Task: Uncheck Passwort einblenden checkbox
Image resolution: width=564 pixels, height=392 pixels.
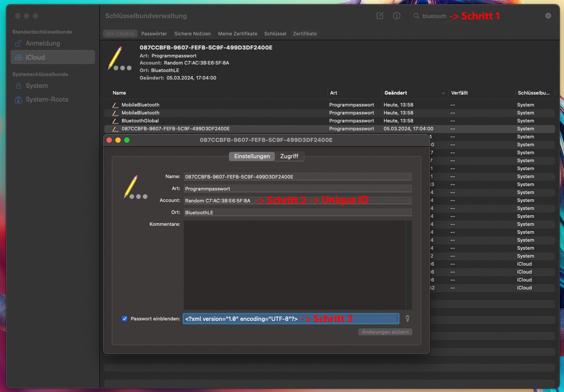Action: (125, 319)
